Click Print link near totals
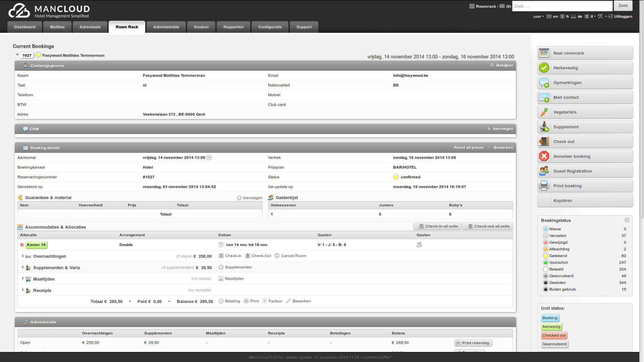 point(251,301)
